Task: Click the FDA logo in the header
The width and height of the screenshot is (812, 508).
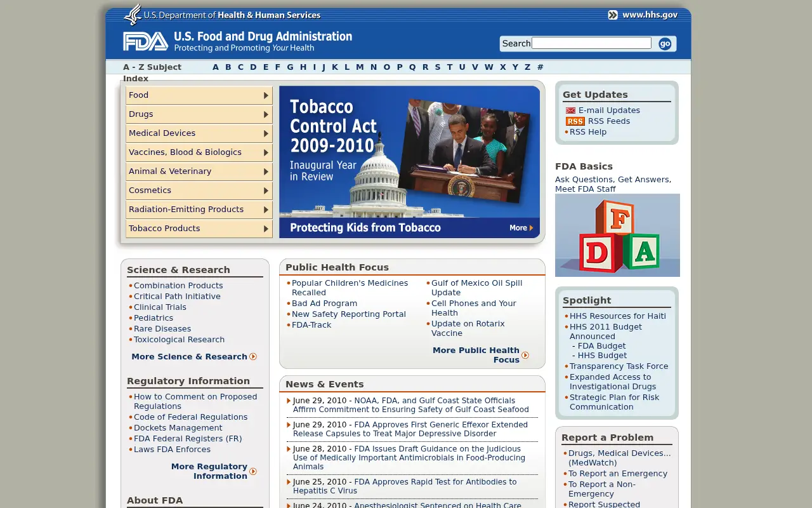Action: coord(145,41)
